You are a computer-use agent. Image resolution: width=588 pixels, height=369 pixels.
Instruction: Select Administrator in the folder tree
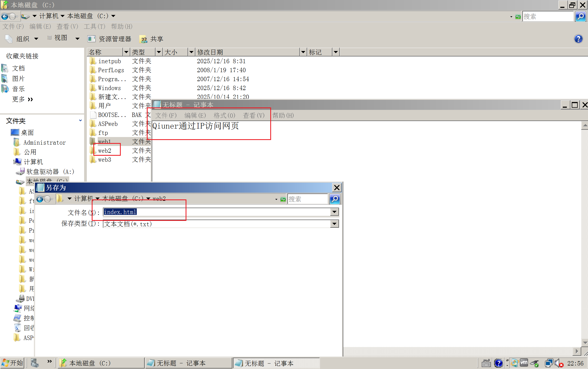[45, 143]
